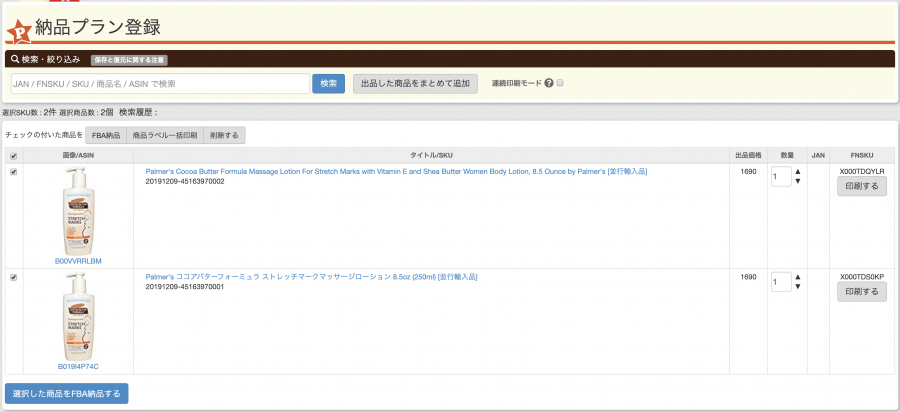Click 商品ラベル一括印刷 button
The height and width of the screenshot is (412, 900).
[x=165, y=135]
